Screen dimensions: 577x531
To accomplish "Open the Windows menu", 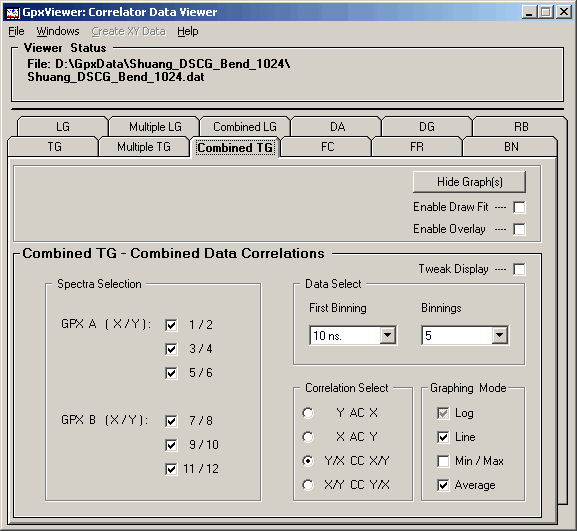I will (58, 31).
